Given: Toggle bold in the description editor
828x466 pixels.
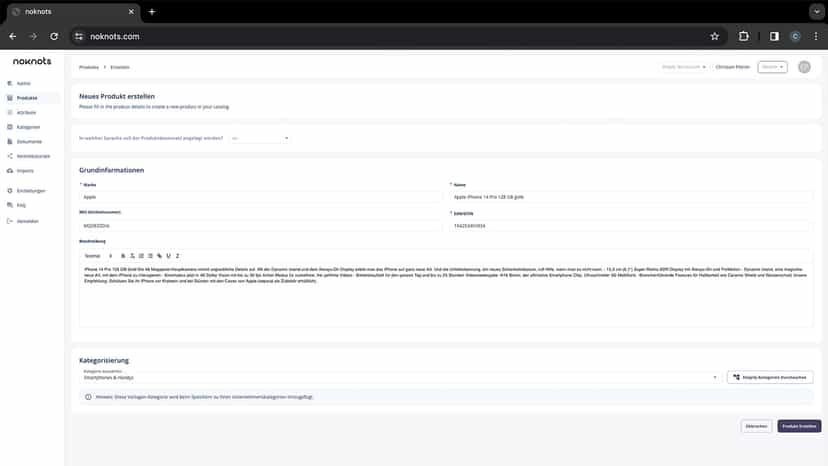Looking at the screenshot, I should click(123, 256).
